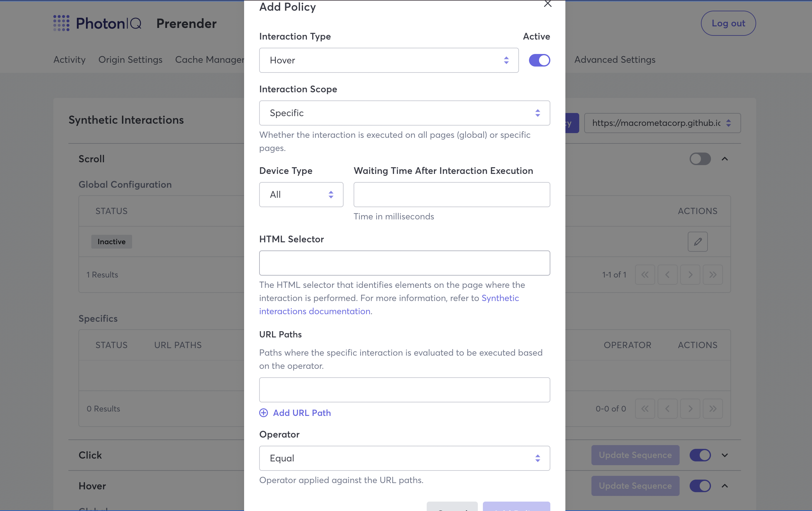Open the Synthetic interactions documentation link
The image size is (812, 511).
[x=315, y=311]
